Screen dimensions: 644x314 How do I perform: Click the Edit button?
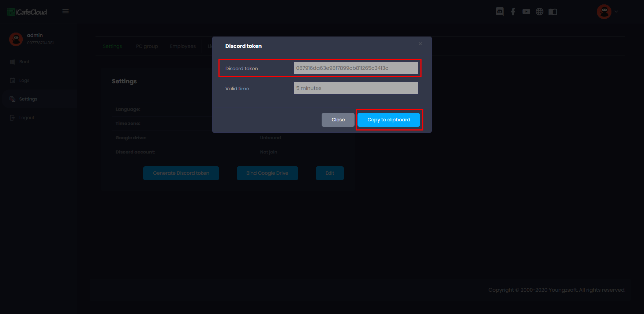[330, 173]
